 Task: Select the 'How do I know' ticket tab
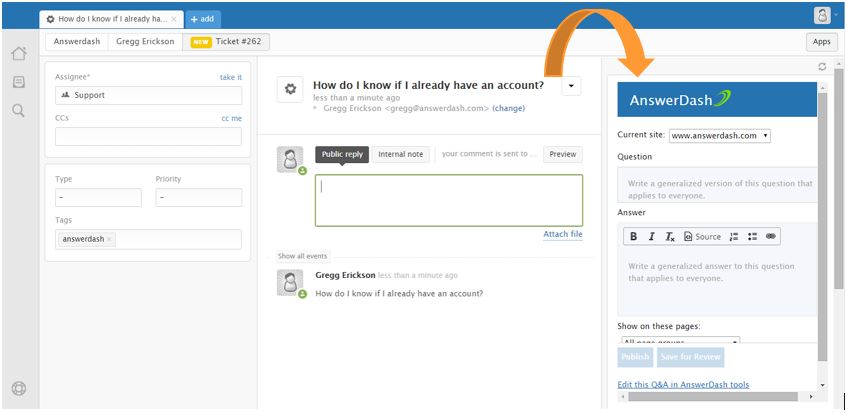tap(112, 19)
